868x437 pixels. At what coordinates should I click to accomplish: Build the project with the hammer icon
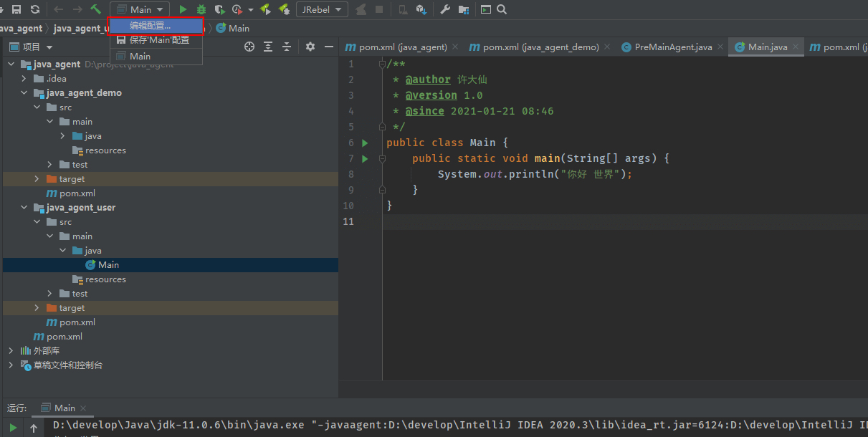(x=95, y=9)
